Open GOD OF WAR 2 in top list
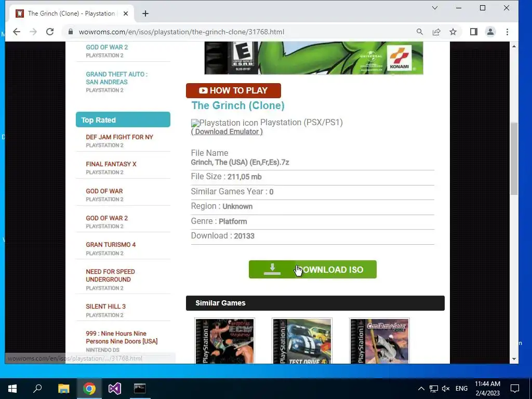Image resolution: width=532 pixels, height=399 pixels. click(107, 47)
